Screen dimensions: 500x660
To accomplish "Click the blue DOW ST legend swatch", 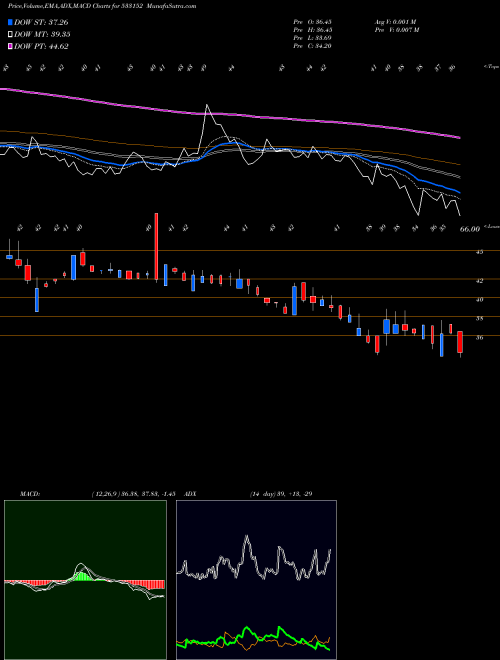I will click(x=10, y=22).
